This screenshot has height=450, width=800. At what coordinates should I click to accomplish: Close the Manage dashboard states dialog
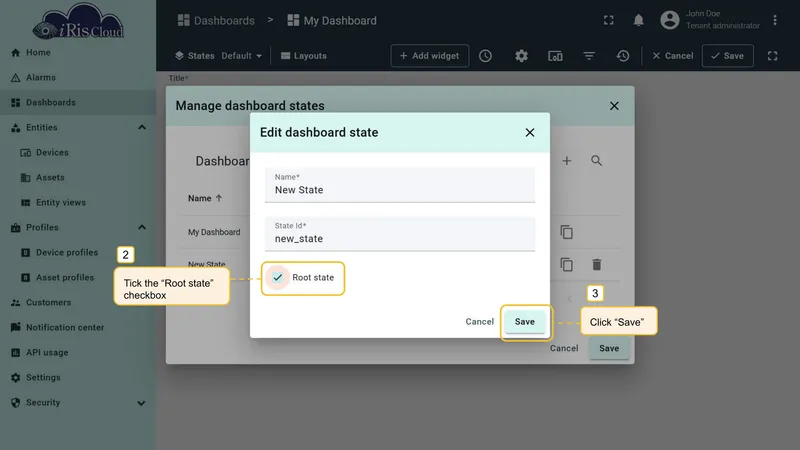pyautogui.click(x=614, y=106)
